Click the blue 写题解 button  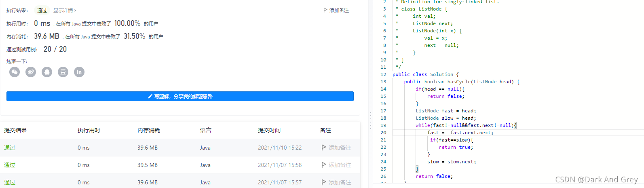(180, 96)
